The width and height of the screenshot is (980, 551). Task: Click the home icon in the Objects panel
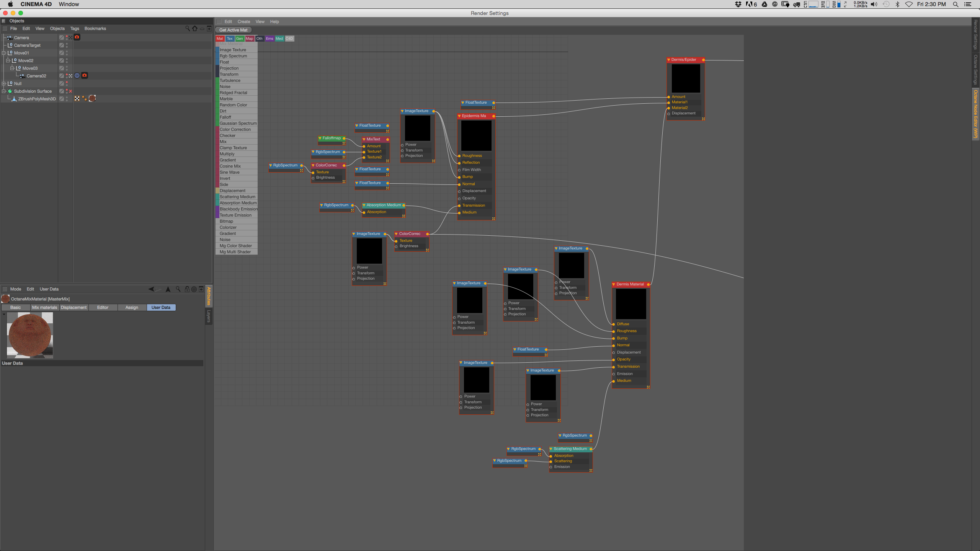[195, 28]
